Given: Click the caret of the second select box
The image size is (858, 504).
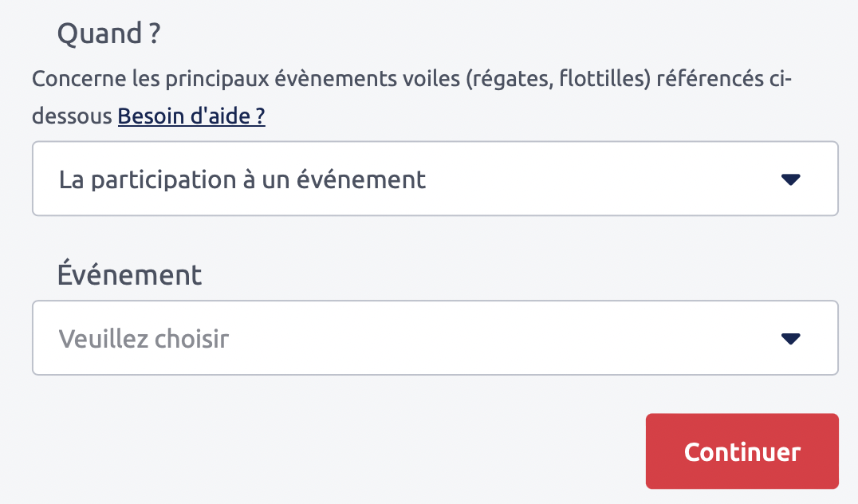Looking at the screenshot, I should click(x=790, y=339).
